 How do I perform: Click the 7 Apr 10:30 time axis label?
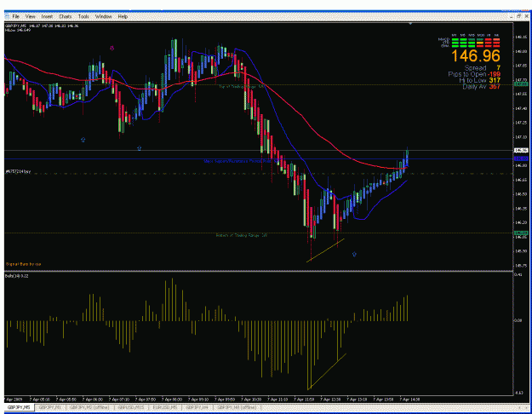click(251, 400)
